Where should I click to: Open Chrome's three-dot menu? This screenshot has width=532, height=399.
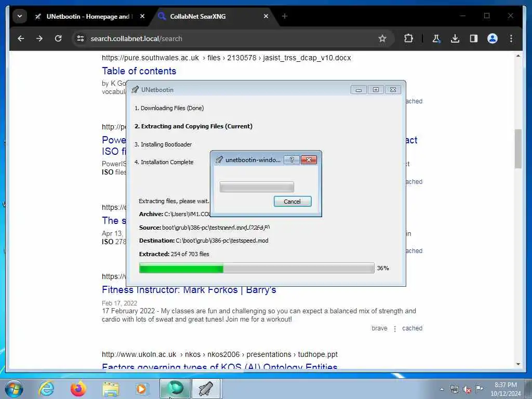coord(511,38)
